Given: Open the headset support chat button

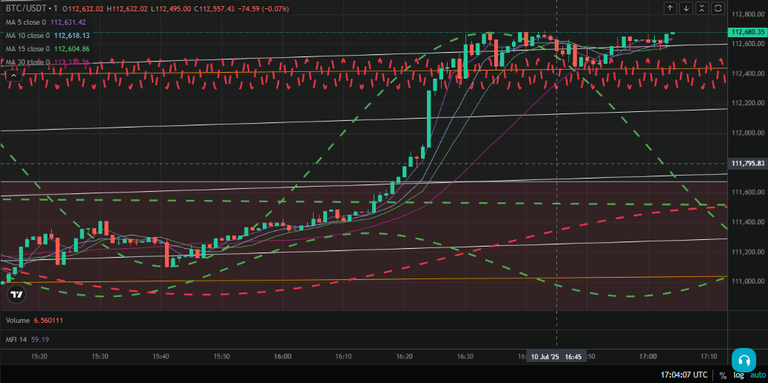Looking at the screenshot, I should [x=744, y=361].
